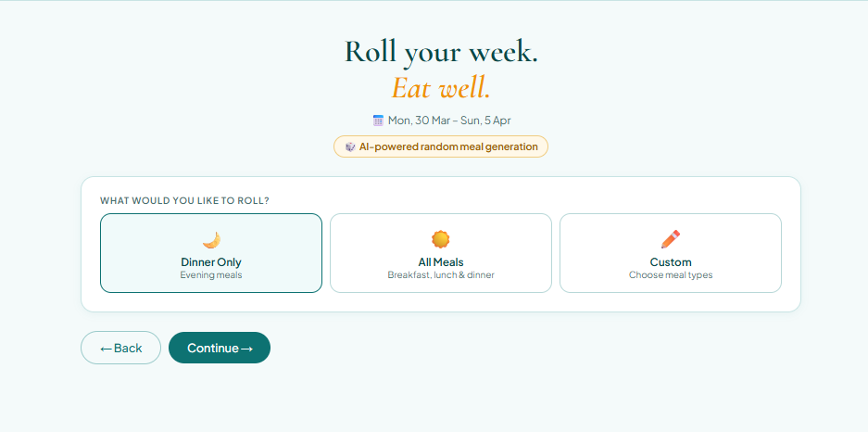
Task: Select the Dinner Only option card
Action: 211,253
